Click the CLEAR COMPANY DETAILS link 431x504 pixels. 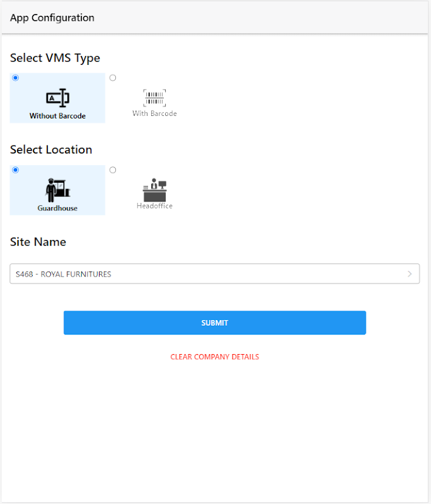(x=214, y=357)
